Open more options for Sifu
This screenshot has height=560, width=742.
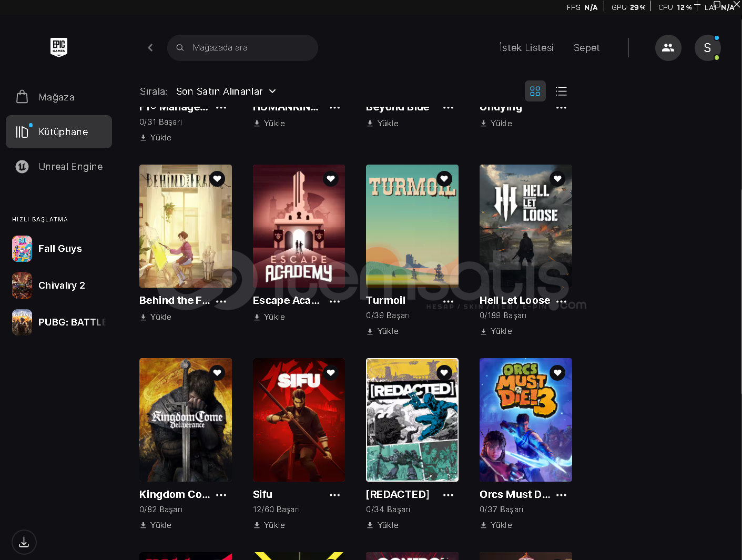pyautogui.click(x=335, y=495)
